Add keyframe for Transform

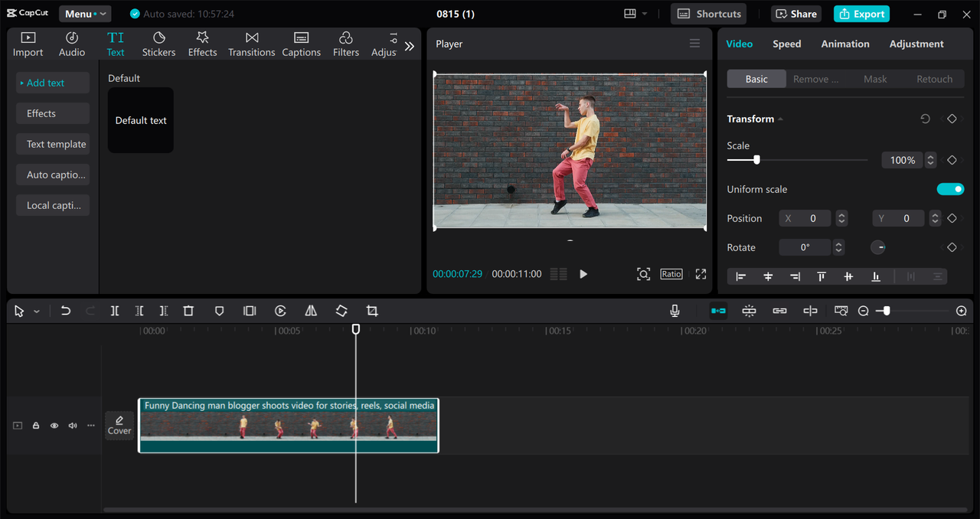952,119
